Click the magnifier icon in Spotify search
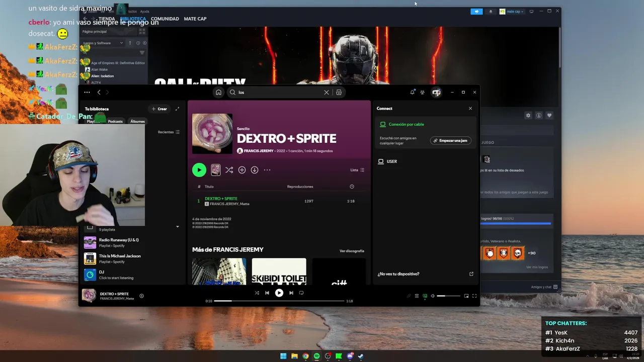The image size is (644, 362). point(232,93)
